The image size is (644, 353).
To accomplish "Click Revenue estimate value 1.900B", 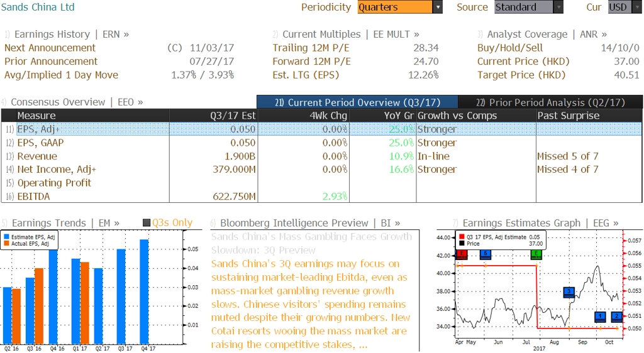I will click(240, 156).
